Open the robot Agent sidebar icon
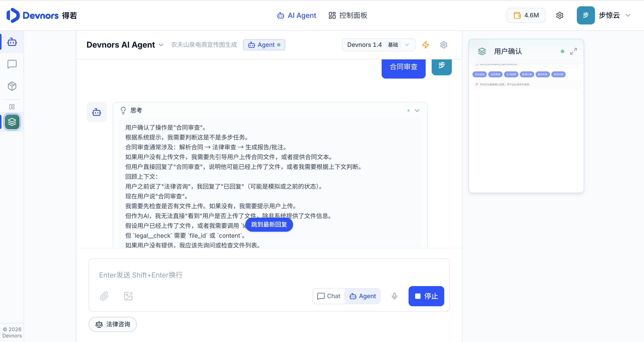644x342 pixels. pyautogui.click(x=12, y=42)
